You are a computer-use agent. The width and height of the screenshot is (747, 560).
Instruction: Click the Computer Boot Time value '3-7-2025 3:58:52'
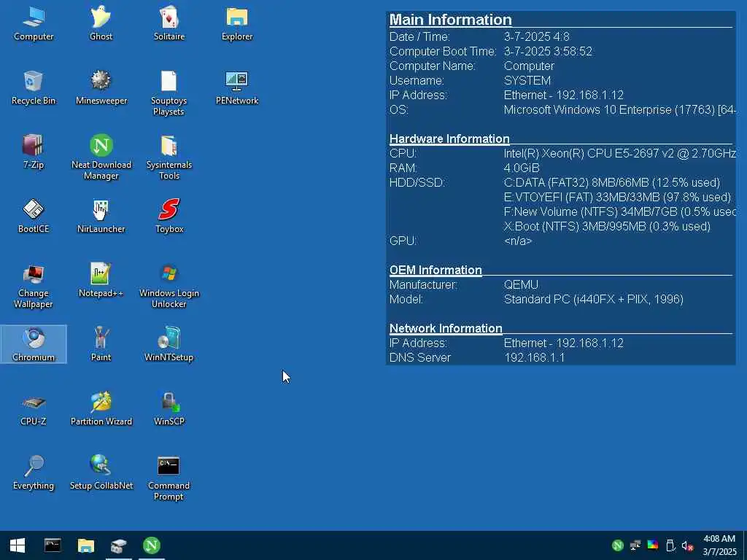(x=548, y=51)
